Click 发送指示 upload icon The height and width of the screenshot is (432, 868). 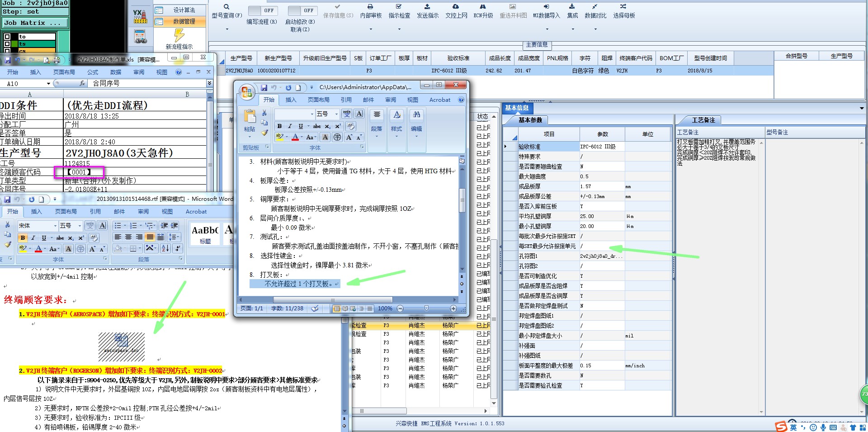point(427,7)
